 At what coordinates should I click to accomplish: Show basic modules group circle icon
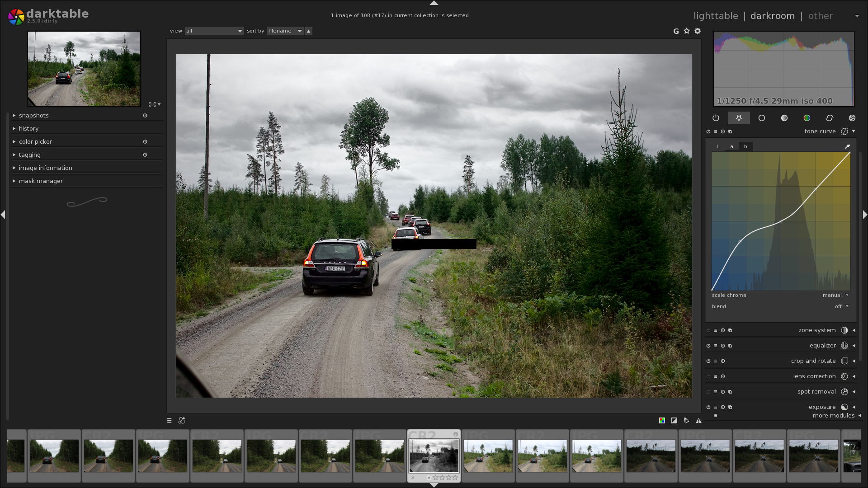762,118
